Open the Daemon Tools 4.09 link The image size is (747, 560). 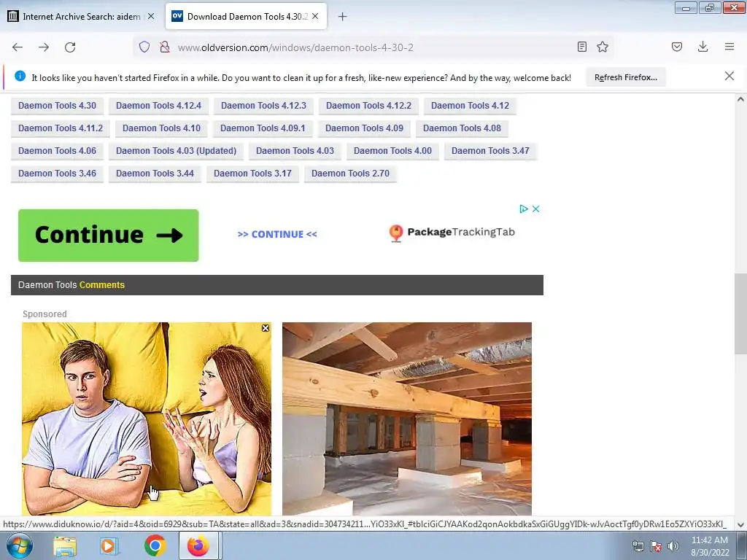point(365,128)
